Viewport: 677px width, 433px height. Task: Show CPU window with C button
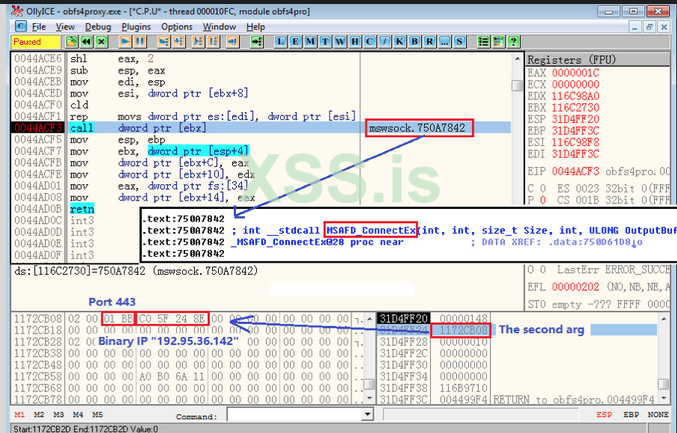pos(370,42)
